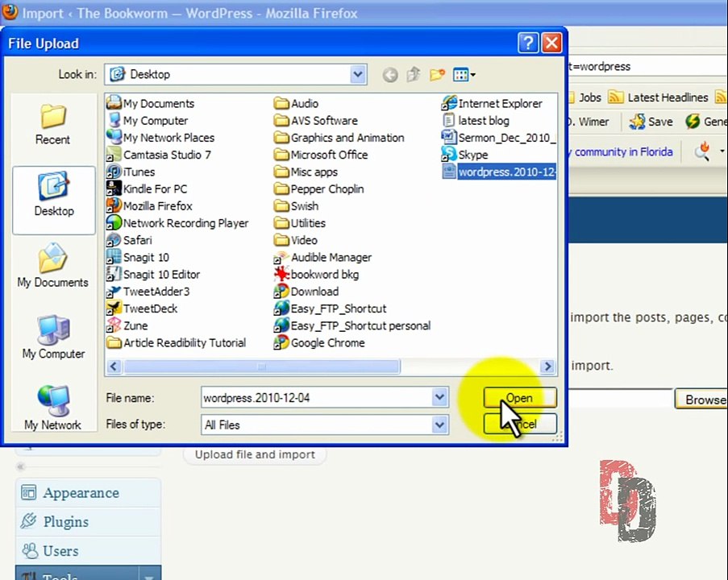Open the View Menu icon dropdown
The width and height of the screenshot is (728, 580).
point(464,74)
